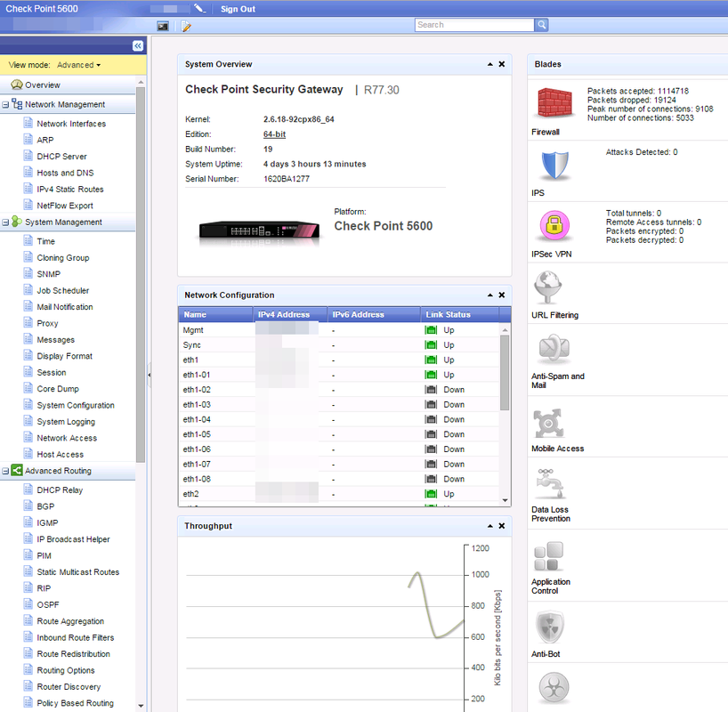Viewport: 728px width, 712px height.
Task: Open DHCP Server settings
Action: [x=61, y=157]
